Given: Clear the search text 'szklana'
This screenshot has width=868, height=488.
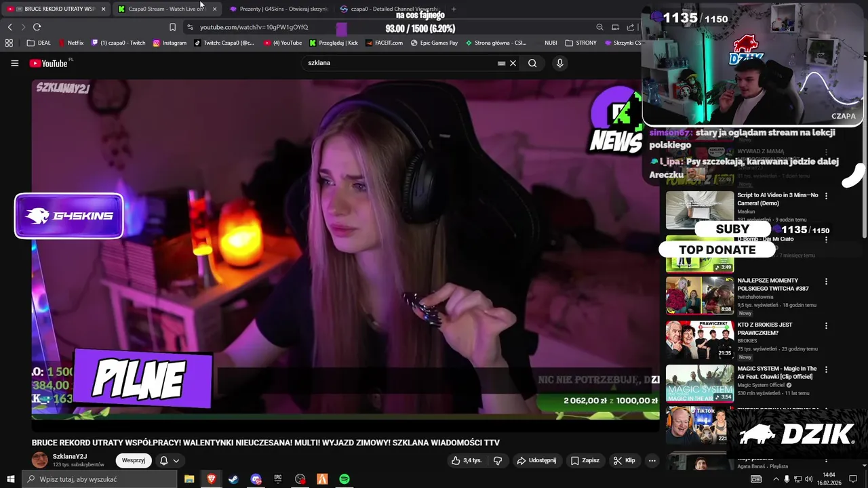Looking at the screenshot, I should (513, 63).
